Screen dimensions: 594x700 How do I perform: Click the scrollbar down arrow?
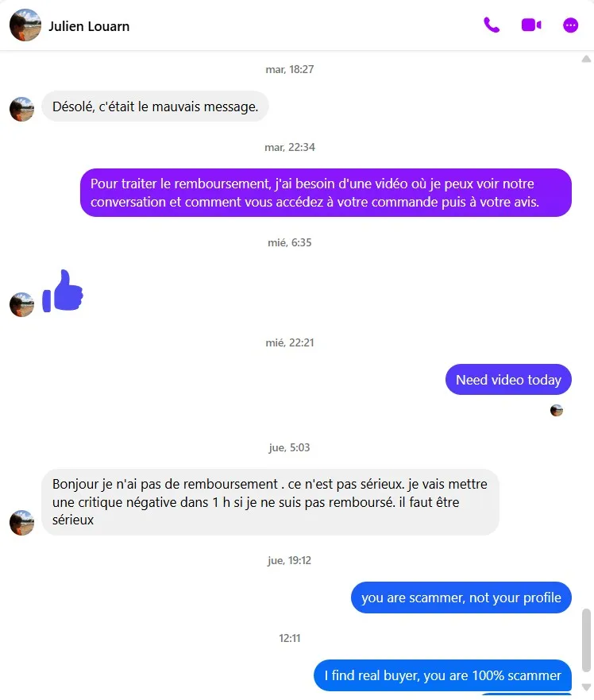tap(586, 686)
